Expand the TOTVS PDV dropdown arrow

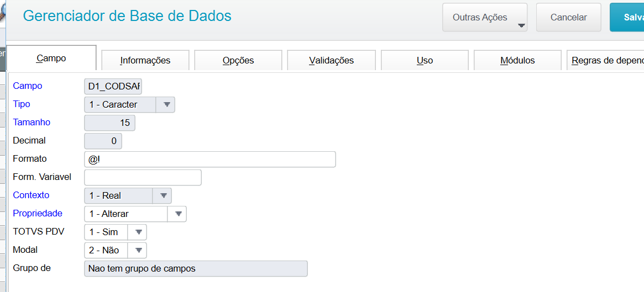coord(138,232)
